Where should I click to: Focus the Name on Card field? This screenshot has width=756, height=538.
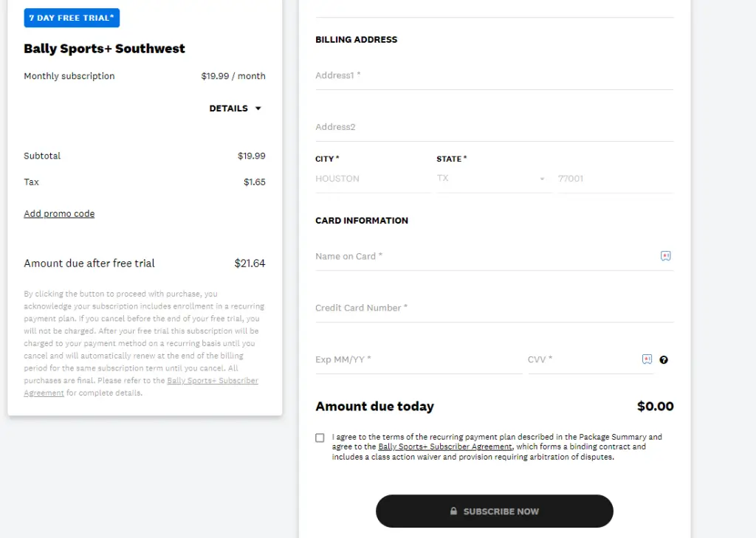pyautogui.click(x=487, y=257)
